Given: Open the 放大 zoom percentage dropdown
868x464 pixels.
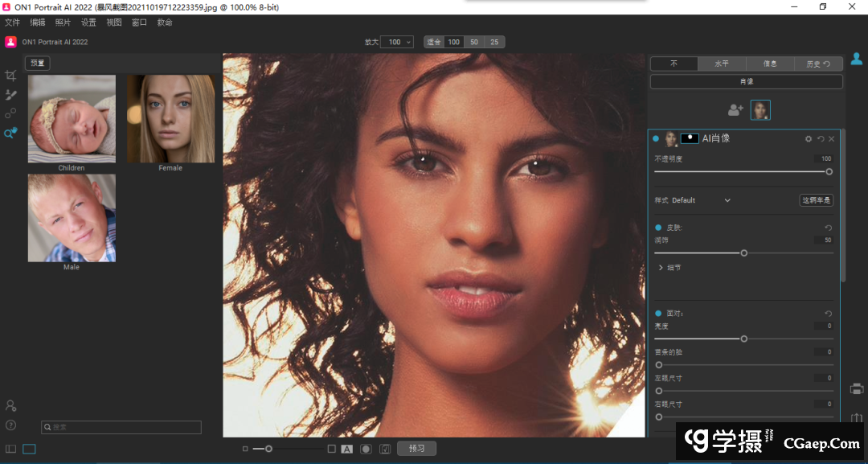Looking at the screenshot, I should 396,42.
